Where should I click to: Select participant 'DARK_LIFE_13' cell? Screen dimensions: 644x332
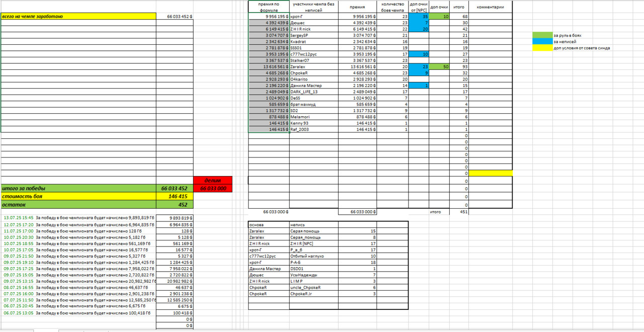click(313, 92)
